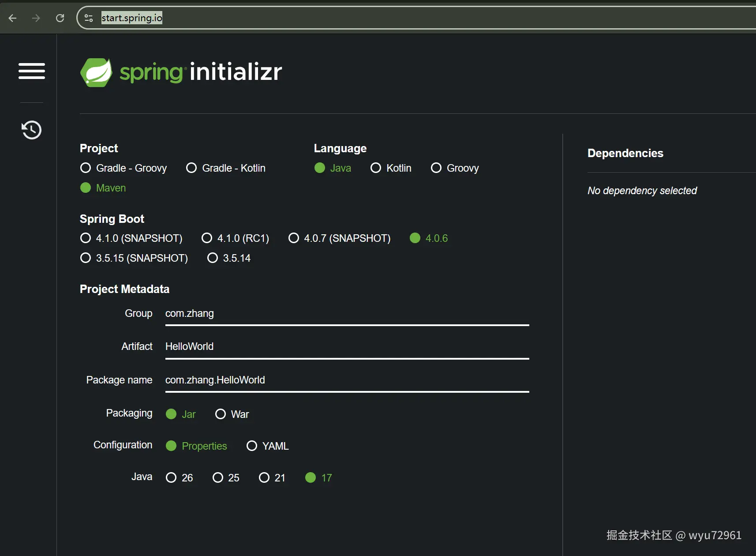Select Java version 21
The width and height of the screenshot is (756, 556).
[x=272, y=478]
